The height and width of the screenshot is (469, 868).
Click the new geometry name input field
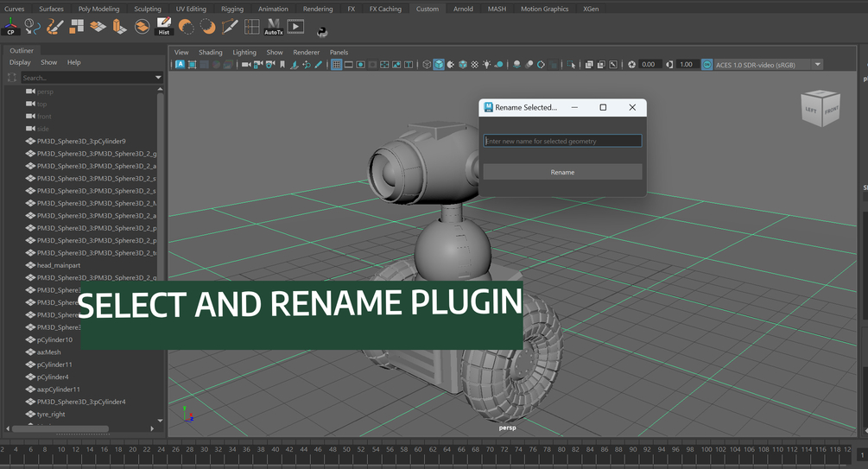point(562,141)
